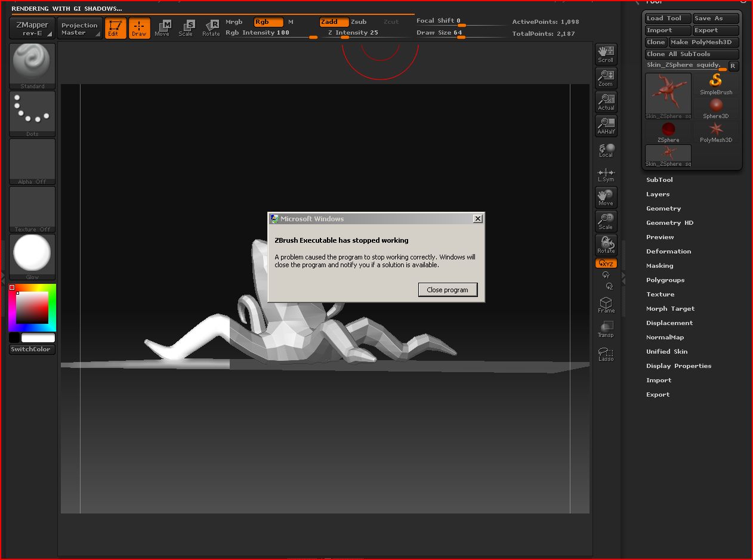The height and width of the screenshot is (560, 753).
Task: Open the Alpha Off selector
Action: (32, 162)
